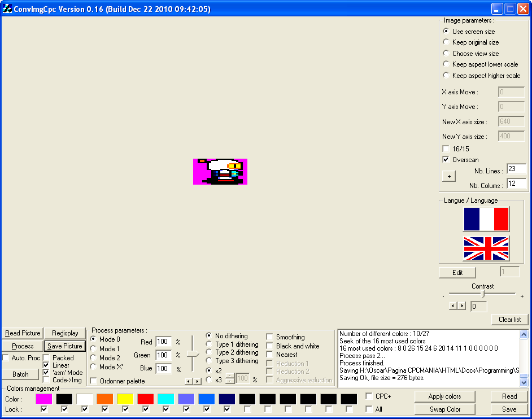
Task: Pick the dark navy color swatch
Action: [227, 399]
